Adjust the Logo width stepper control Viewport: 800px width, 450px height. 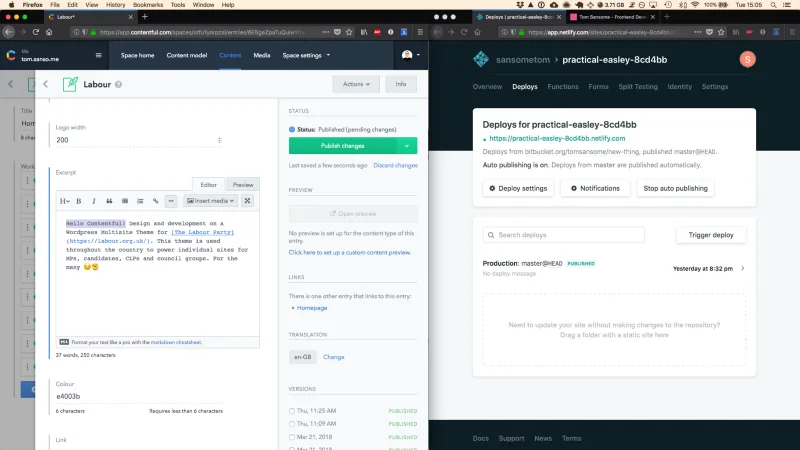219,140
